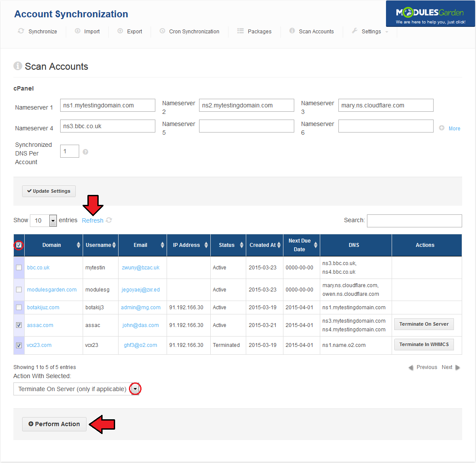The image size is (476, 463).
Task: Click Terminate In WHMCS for vcx23.com
Action: click(x=424, y=344)
